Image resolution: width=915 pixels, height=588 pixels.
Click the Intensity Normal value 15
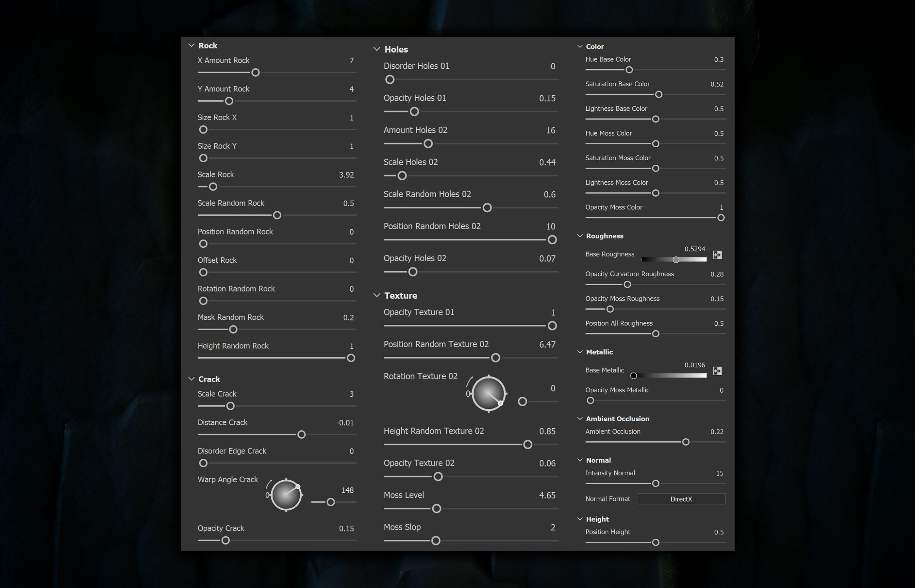pos(720,473)
